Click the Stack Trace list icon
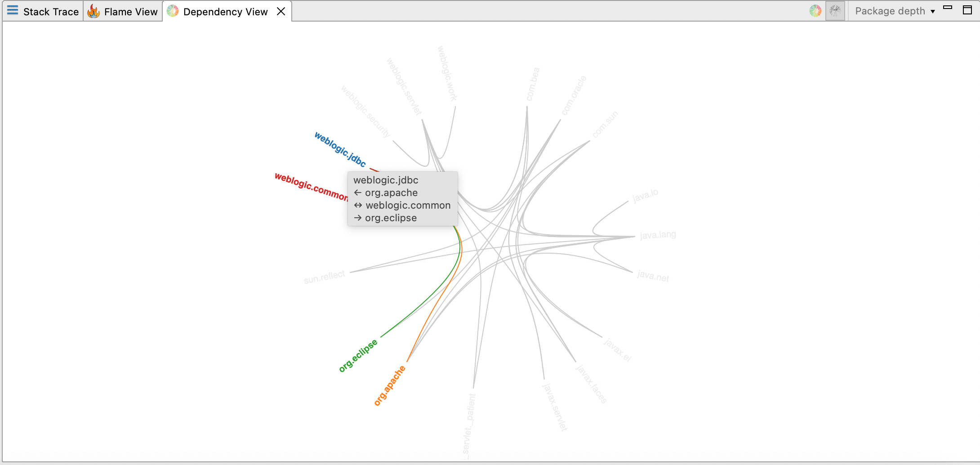 pyautogui.click(x=12, y=11)
